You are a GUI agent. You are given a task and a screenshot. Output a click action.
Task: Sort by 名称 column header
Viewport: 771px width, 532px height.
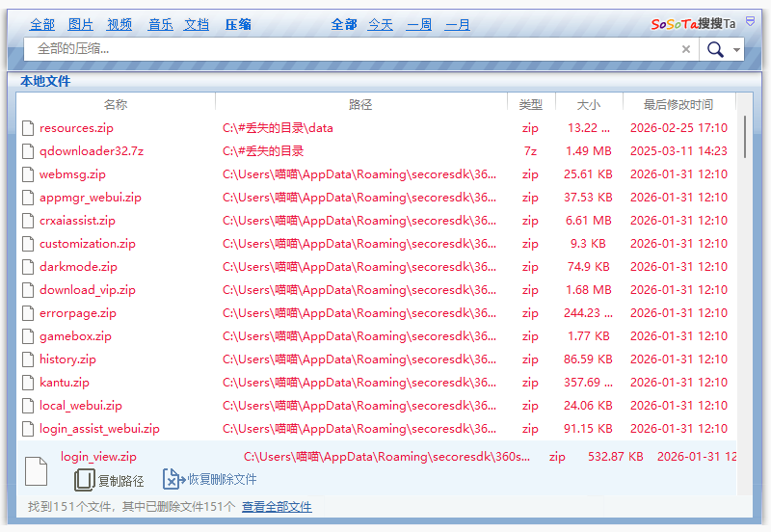coord(116,104)
